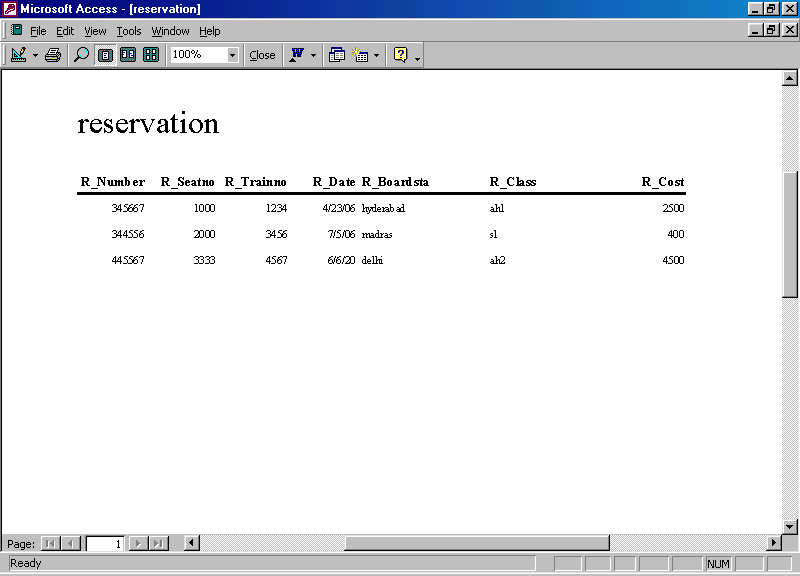Click the NUM indicator in status bar

click(718, 564)
